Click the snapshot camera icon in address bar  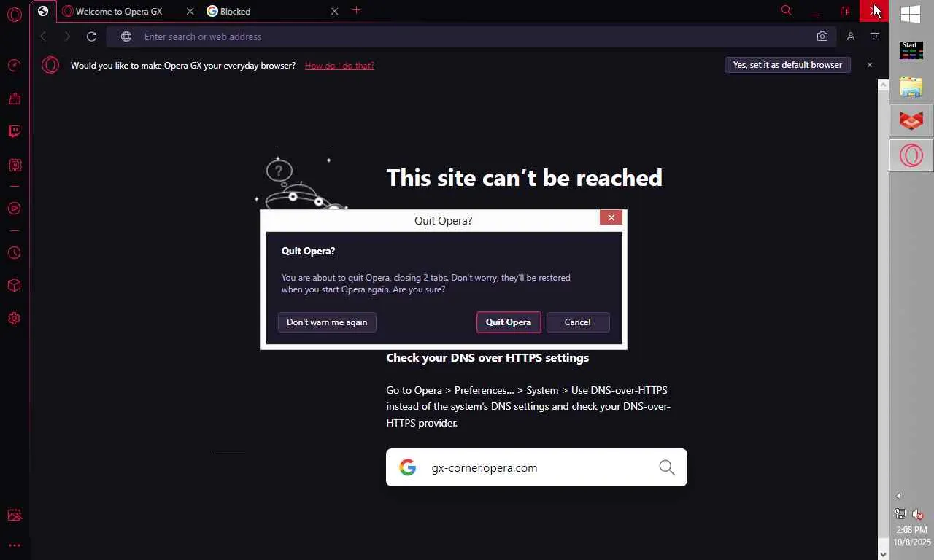822,36
